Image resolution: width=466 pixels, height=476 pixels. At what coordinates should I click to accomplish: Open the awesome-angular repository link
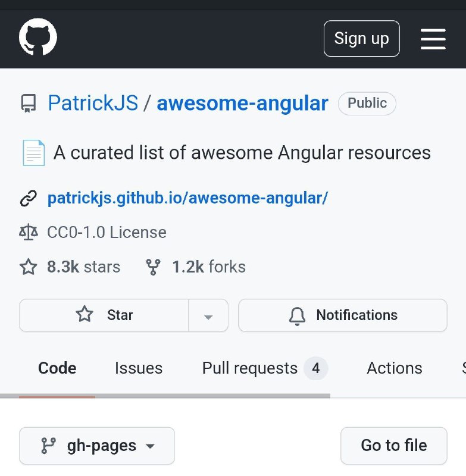click(x=243, y=104)
